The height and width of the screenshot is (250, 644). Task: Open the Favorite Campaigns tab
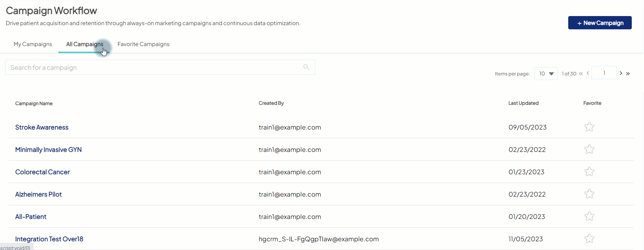pos(144,44)
